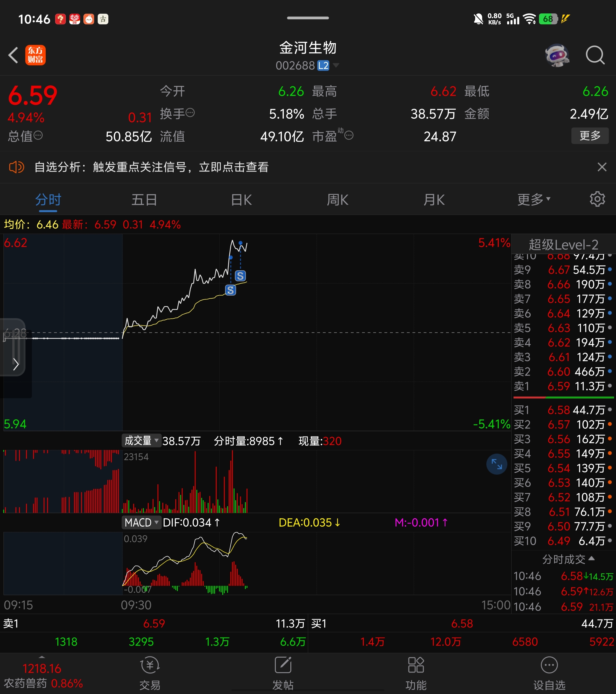Tap the battery 68 status icon
The width and height of the screenshot is (616, 694).
(x=548, y=19)
